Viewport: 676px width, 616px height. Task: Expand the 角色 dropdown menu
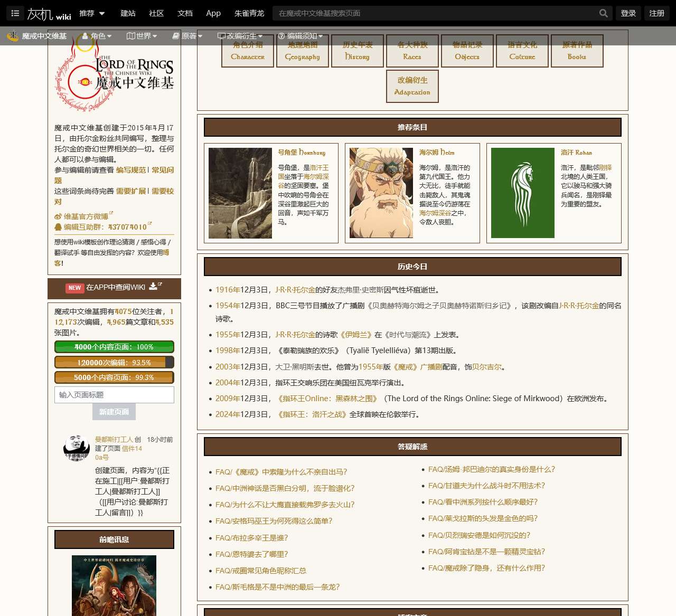pyautogui.click(x=97, y=36)
